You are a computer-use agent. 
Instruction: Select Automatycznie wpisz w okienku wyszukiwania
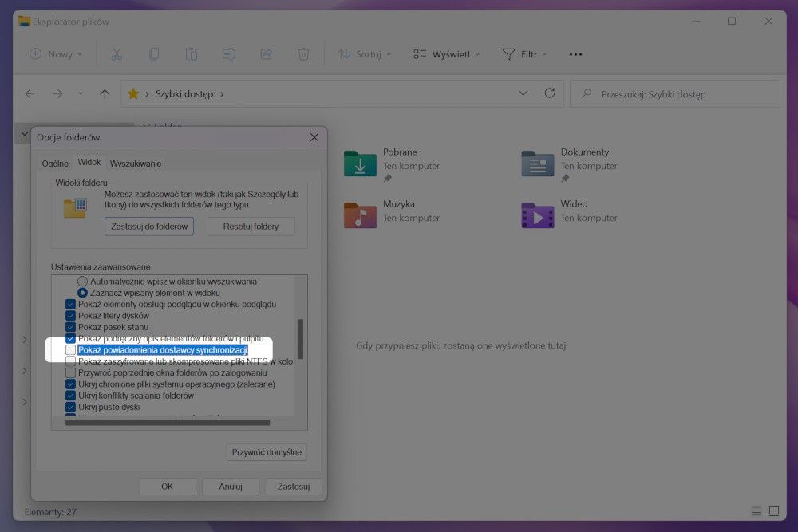pyautogui.click(x=82, y=282)
